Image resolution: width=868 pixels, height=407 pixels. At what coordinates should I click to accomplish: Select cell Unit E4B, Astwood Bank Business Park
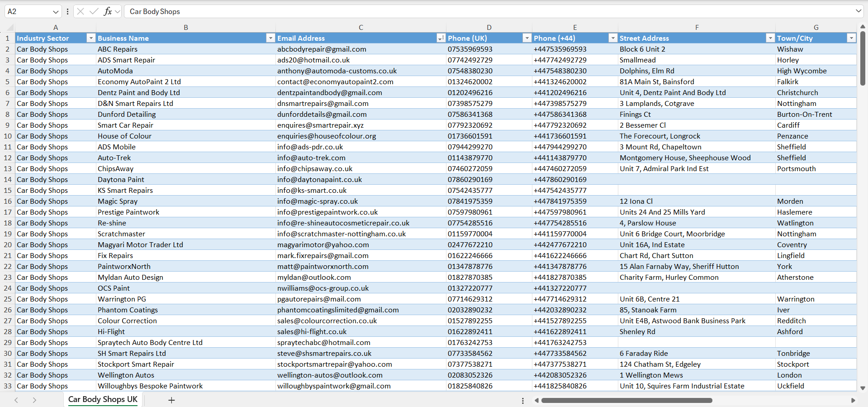coord(697,321)
